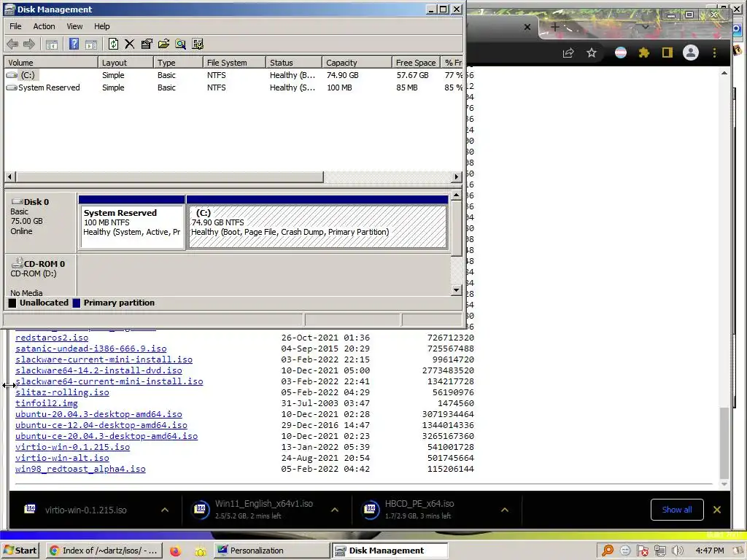Select the CD-ROM 0 label panel

(x=41, y=276)
